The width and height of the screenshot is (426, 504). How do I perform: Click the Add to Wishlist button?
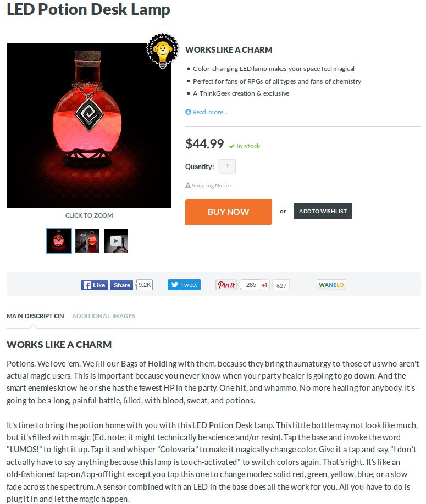click(x=323, y=211)
